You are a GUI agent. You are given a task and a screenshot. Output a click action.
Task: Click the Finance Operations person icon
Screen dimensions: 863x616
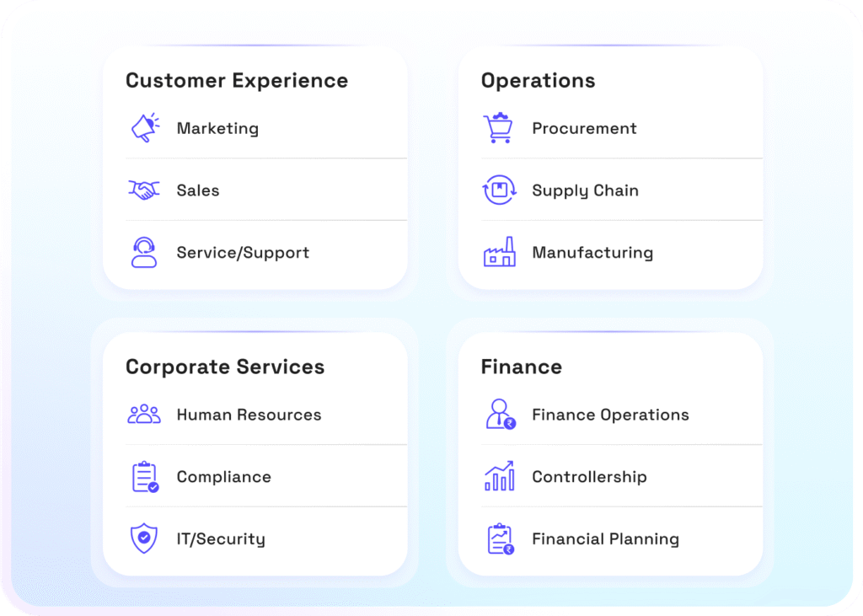(x=500, y=415)
